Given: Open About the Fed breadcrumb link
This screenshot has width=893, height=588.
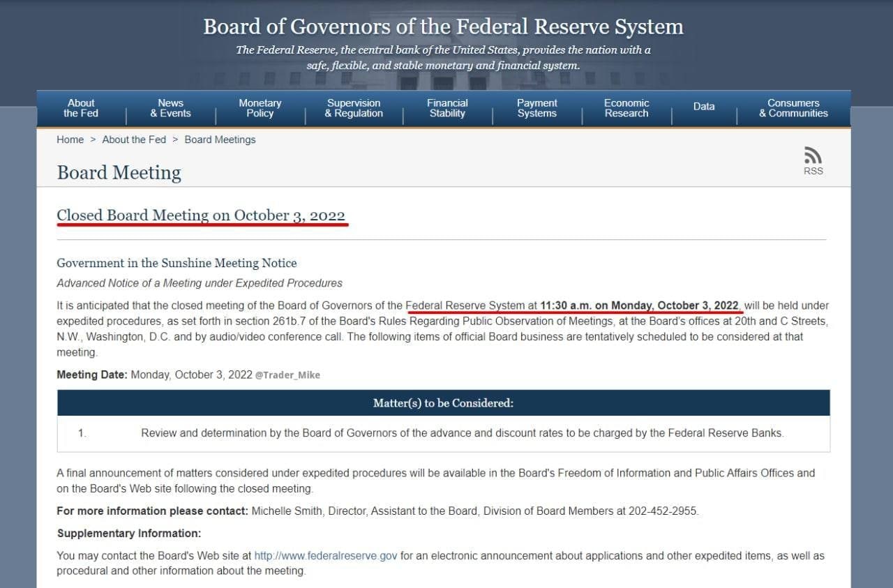Looking at the screenshot, I should (134, 140).
